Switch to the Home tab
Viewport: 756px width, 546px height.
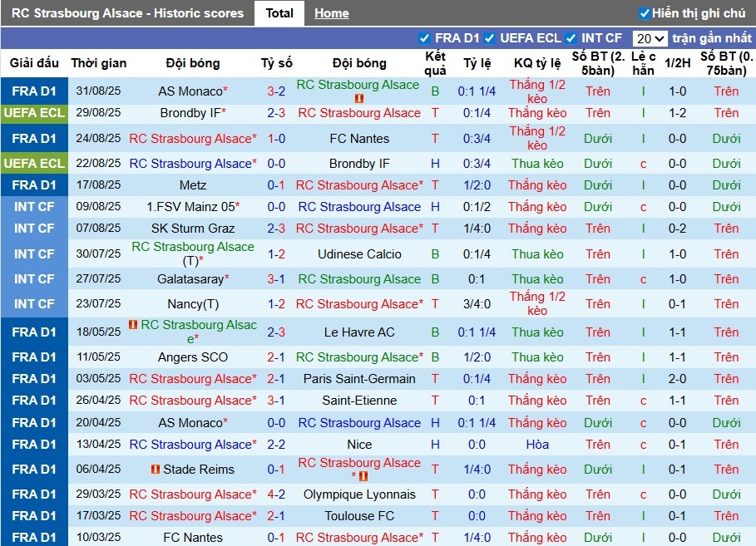tap(332, 13)
